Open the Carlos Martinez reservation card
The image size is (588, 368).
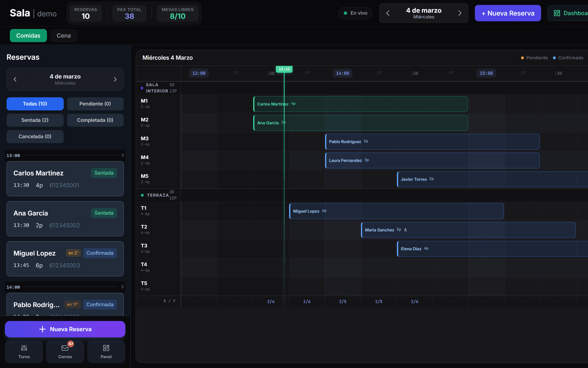[65, 179]
